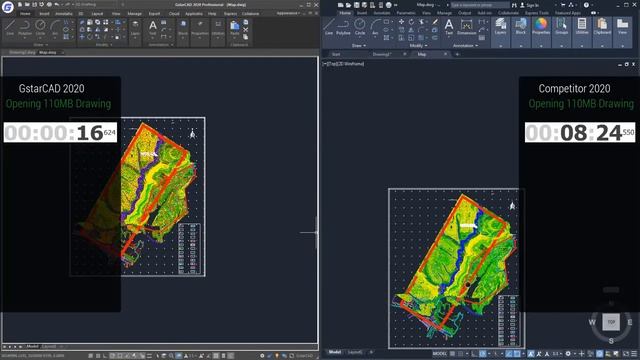Open workspace dropdown in GstarCAD title bar
Screen dimensions: 640x360
pyautogui.click(x=85, y=4)
